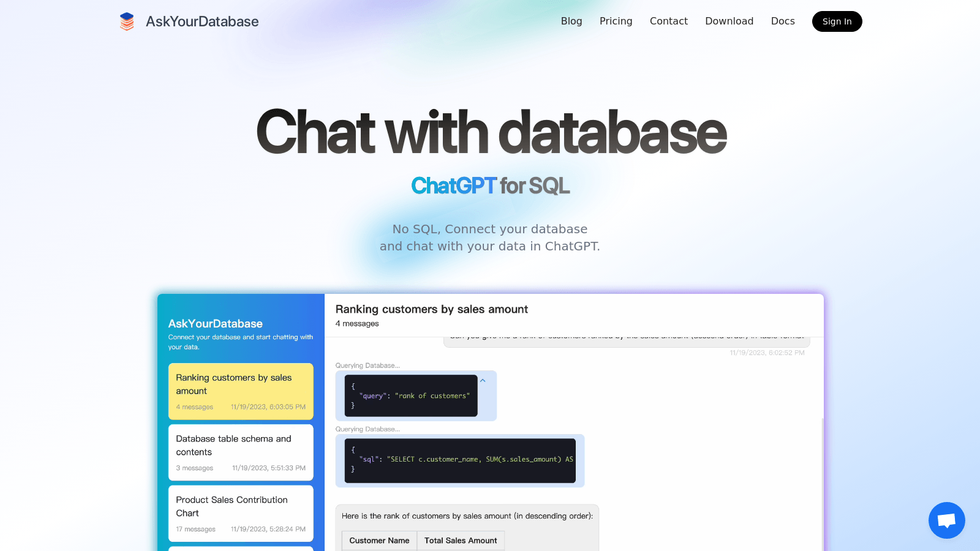Click the Total Sales Amount table header
This screenshot has width=980, height=551.
click(x=461, y=541)
